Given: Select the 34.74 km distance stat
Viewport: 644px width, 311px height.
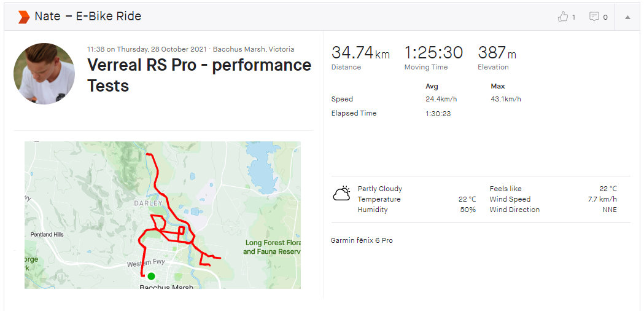Looking at the screenshot, I should tap(360, 58).
